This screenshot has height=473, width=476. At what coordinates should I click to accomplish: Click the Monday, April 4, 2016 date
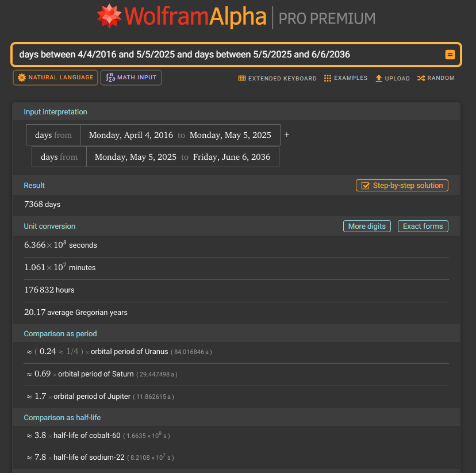[131, 135]
